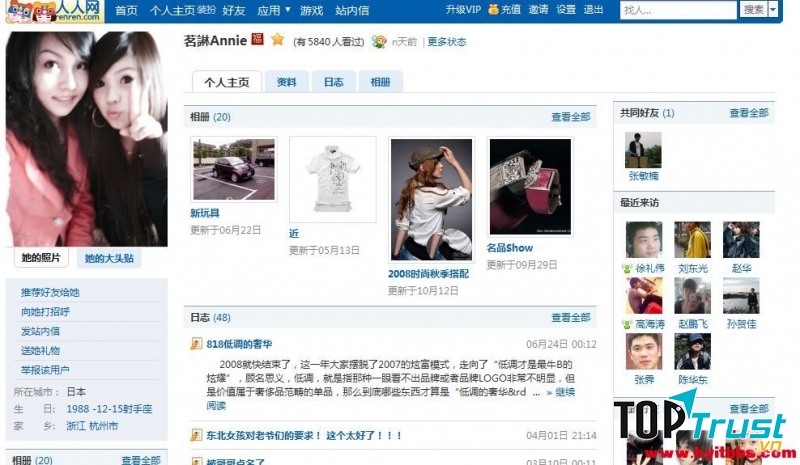Image resolution: width=800 pixels, height=465 pixels.
Task: Switch to the 资料 profile tab
Action: [x=286, y=82]
